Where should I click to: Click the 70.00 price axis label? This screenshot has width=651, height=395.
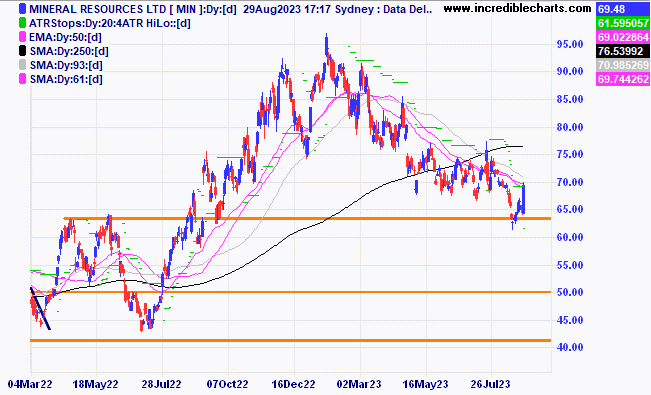tap(570, 182)
